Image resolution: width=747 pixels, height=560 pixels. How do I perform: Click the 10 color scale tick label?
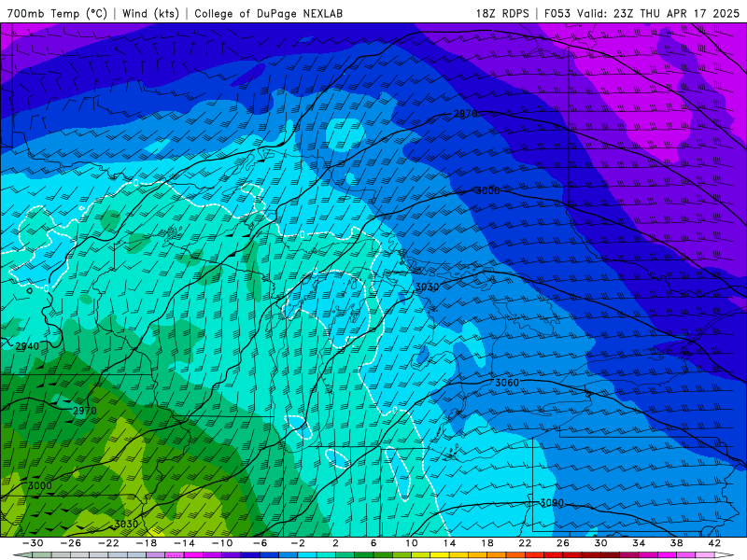tap(412, 543)
